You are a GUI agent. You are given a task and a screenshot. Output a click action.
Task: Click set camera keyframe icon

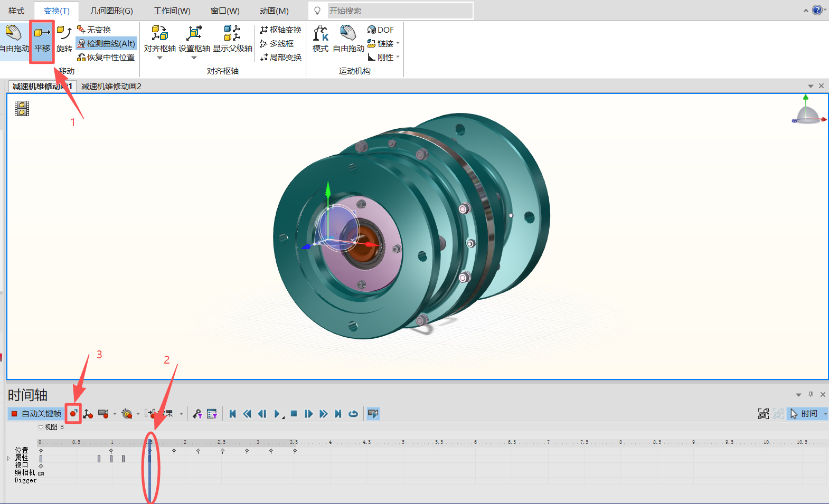(x=103, y=414)
